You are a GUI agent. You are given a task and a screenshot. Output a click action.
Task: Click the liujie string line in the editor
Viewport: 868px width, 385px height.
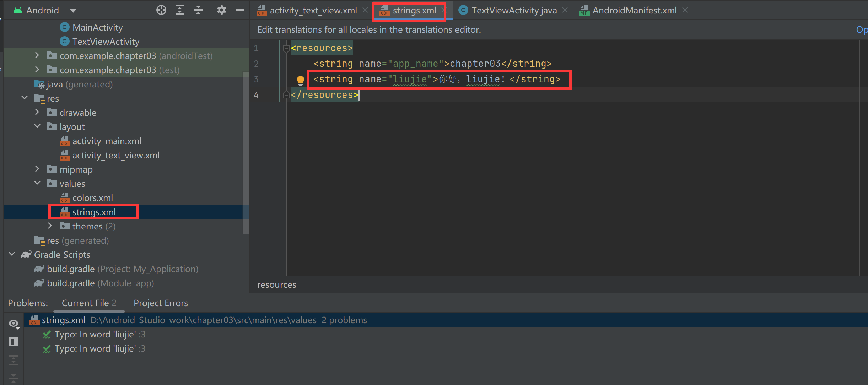[x=437, y=79]
